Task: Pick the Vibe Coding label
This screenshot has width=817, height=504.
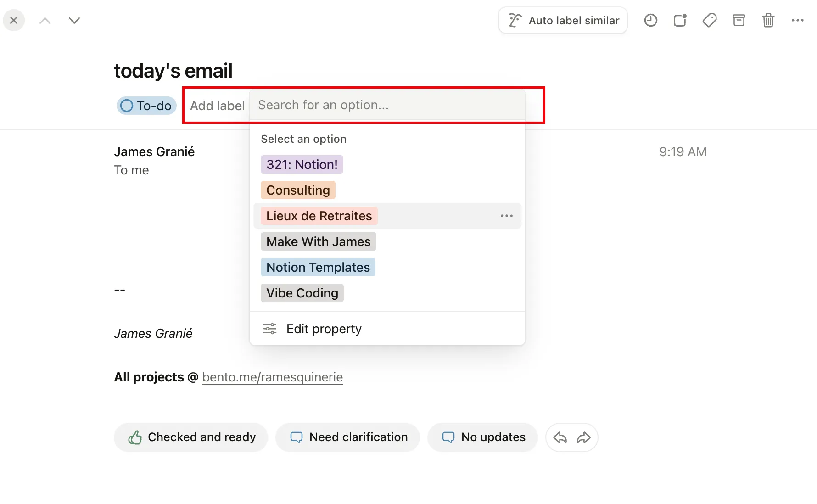Action: tap(302, 293)
